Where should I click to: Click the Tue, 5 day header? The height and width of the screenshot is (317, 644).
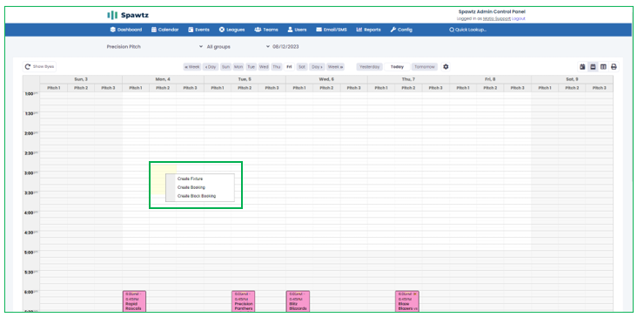[x=245, y=79]
